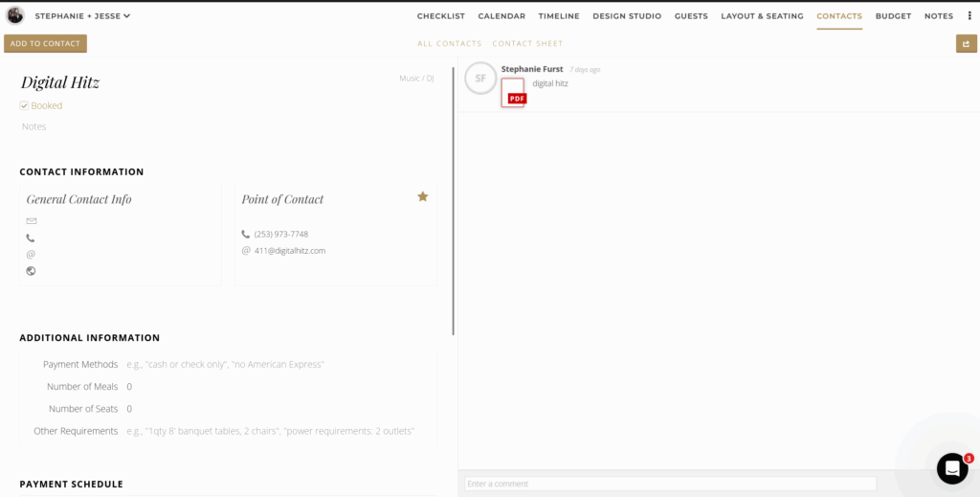Open the All Contacts link
The height and width of the screenshot is (497, 980).
tap(450, 44)
